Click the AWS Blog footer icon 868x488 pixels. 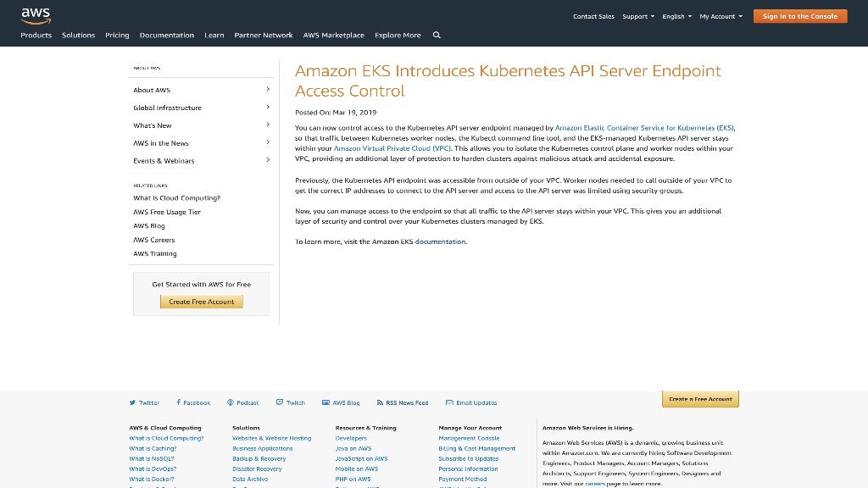click(325, 402)
